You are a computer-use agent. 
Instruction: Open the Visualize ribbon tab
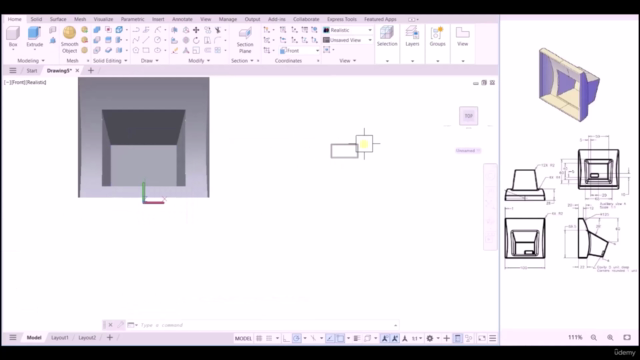click(x=103, y=19)
